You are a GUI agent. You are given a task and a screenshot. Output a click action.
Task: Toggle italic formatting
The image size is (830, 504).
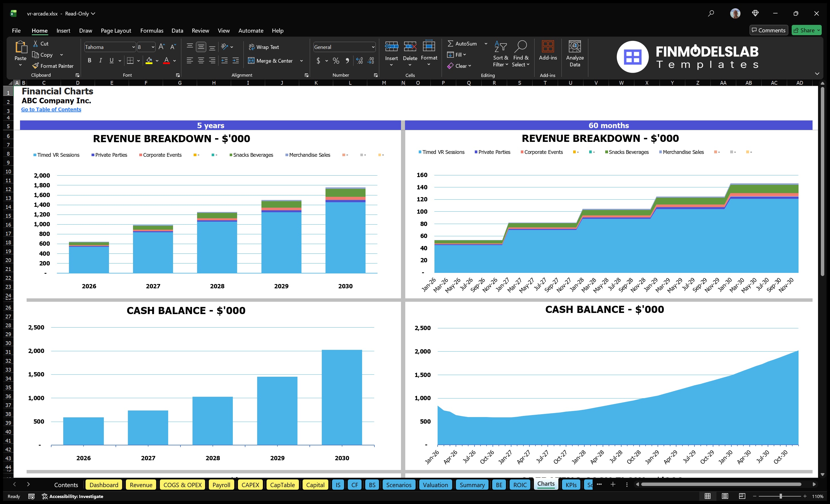point(100,61)
